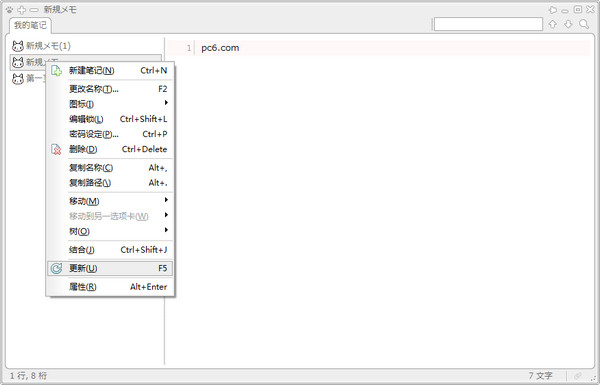
Task: Click the down arrow for next search result
Action: coord(568,24)
